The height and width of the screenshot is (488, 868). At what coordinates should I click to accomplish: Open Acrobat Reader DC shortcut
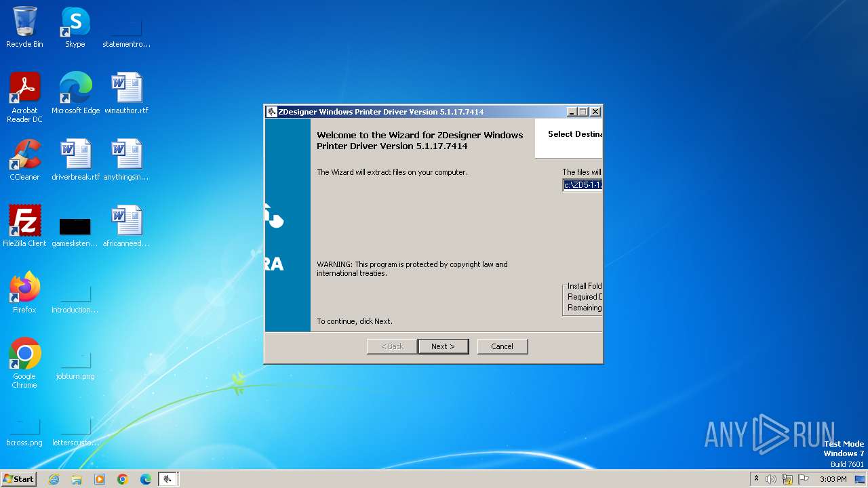tap(24, 98)
